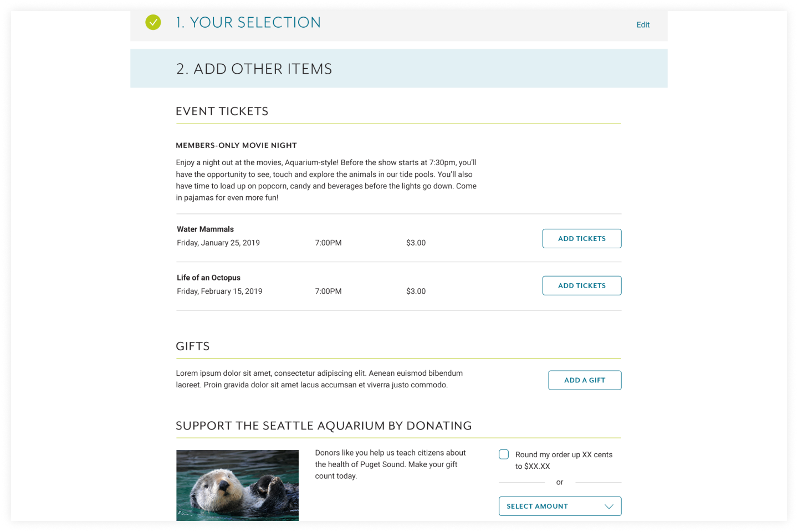Image resolution: width=798 pixels, height=532 pixels.
Task: Click the Support the Seattle Aquarium heading
Action: [324, 426]
